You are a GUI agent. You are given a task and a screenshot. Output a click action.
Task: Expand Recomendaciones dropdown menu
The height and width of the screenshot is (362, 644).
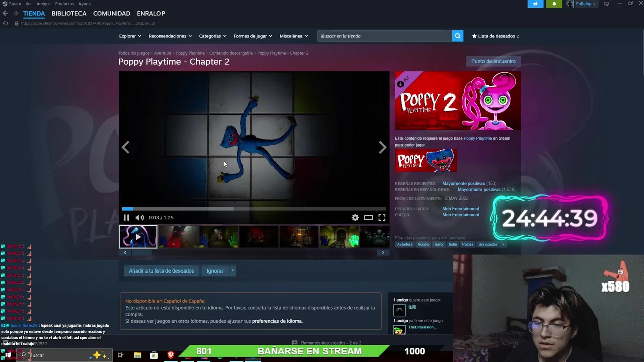coord(170,36)
